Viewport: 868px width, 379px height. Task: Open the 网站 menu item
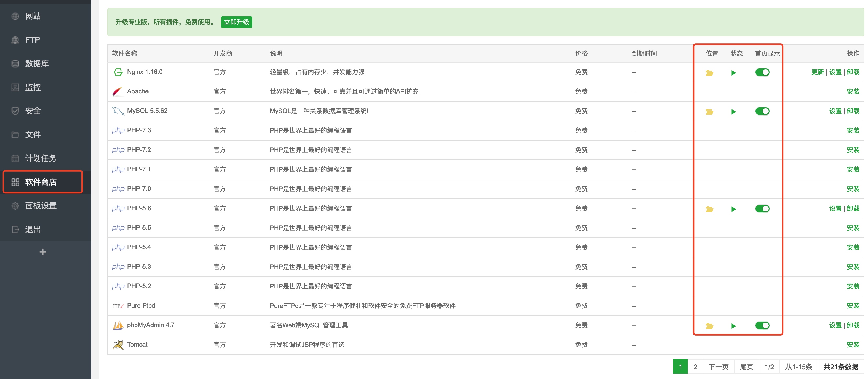[45, 16]
